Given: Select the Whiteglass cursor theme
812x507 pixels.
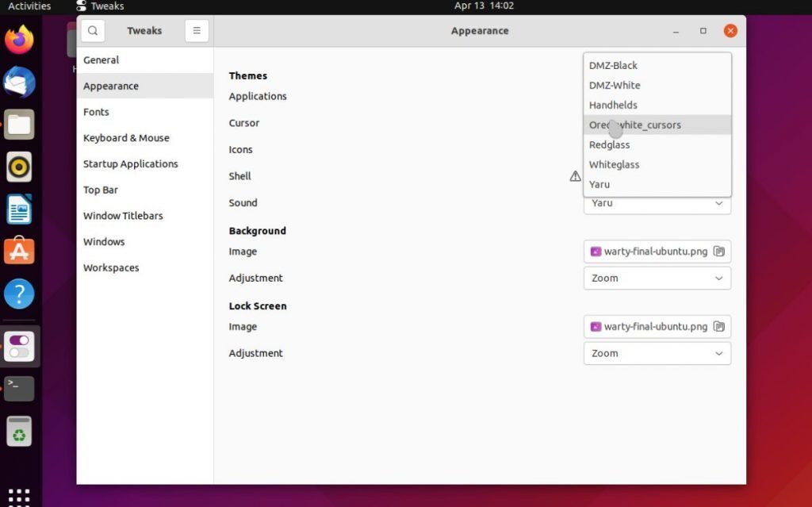Looking at the screenshot, I should pos(615,164).
